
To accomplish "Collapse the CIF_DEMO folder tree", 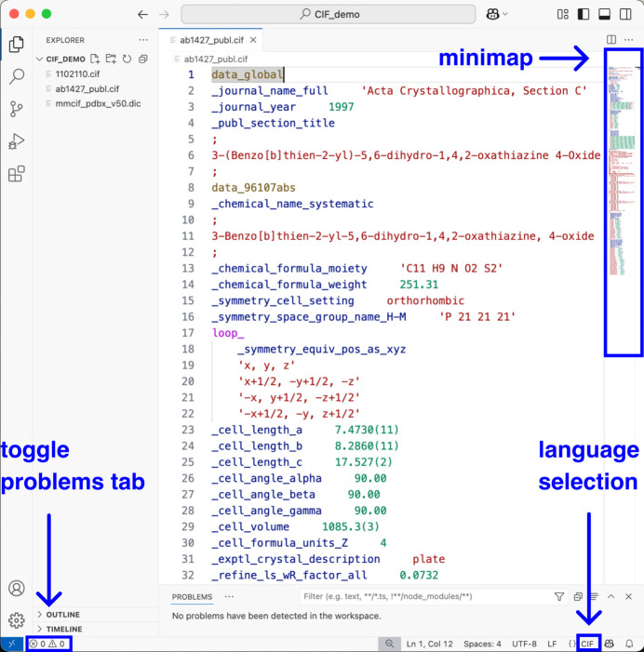I will pos(40,59).
